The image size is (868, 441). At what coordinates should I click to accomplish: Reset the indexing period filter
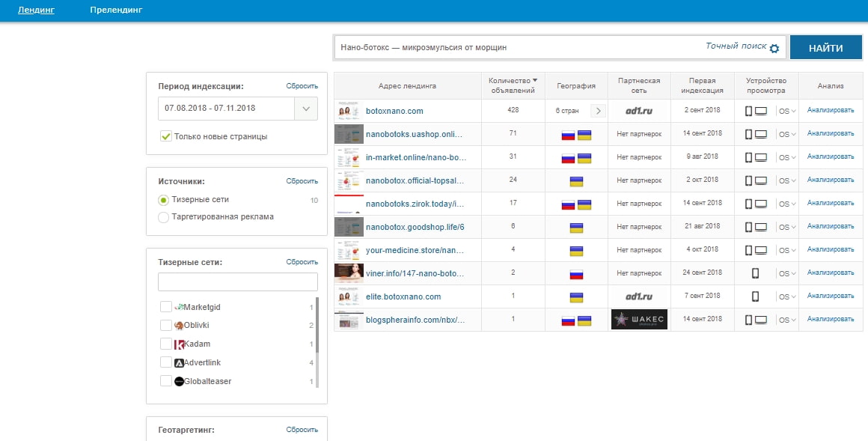(302, 86)
